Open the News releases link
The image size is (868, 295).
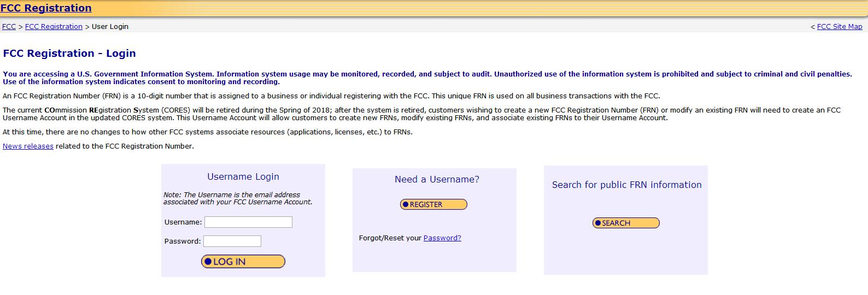coord(28,146)
